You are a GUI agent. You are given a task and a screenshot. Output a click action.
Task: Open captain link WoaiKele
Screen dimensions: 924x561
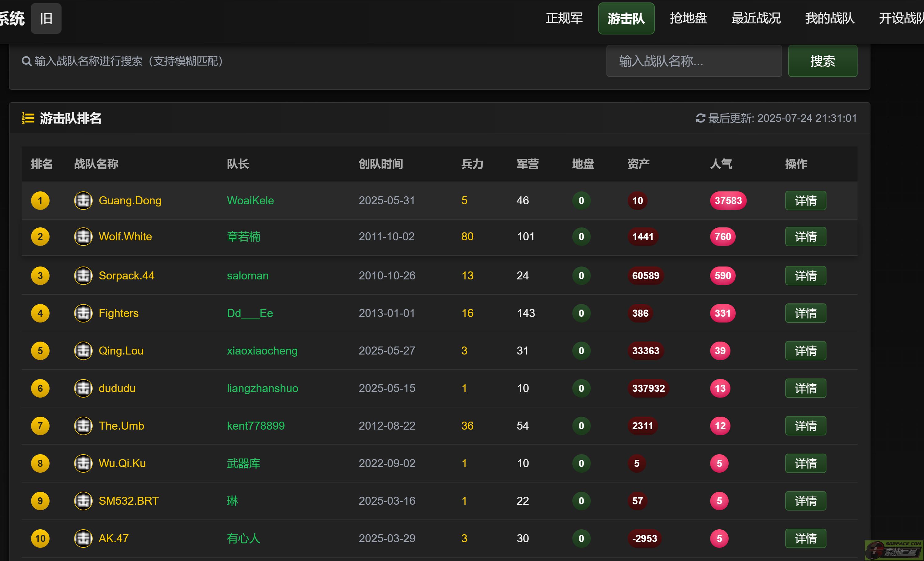(x=250, y=201)
